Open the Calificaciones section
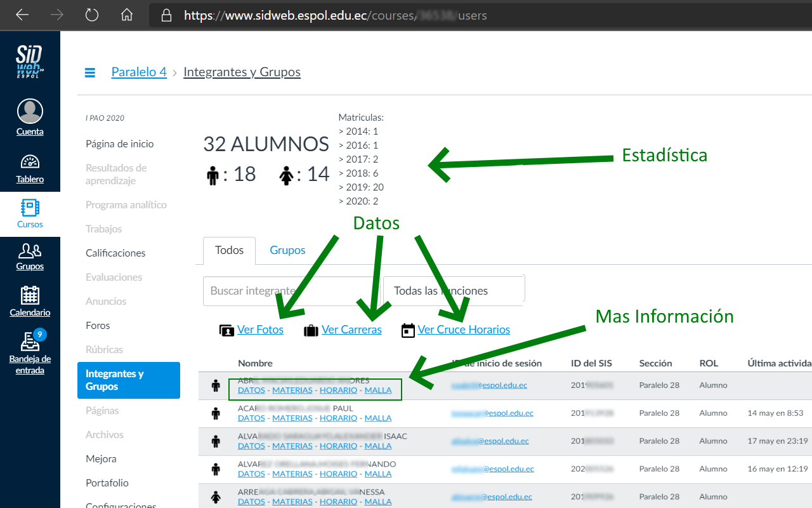812x508 pixels. (115, 253)
